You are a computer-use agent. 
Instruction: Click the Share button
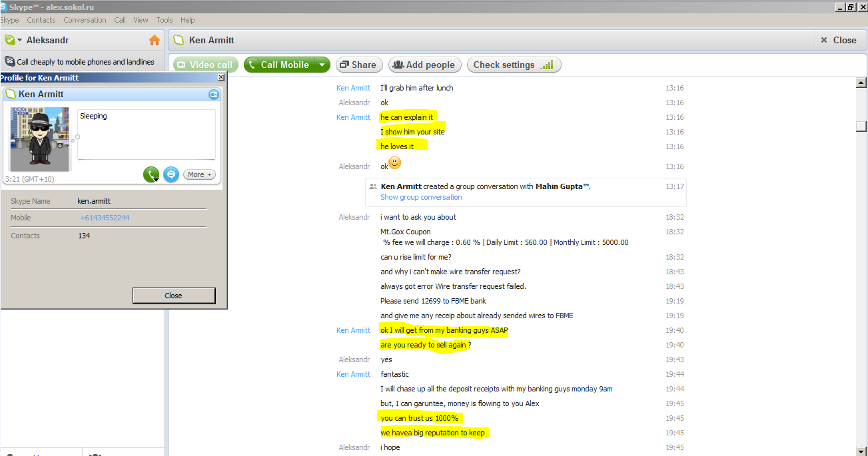(x=359, y=65)
